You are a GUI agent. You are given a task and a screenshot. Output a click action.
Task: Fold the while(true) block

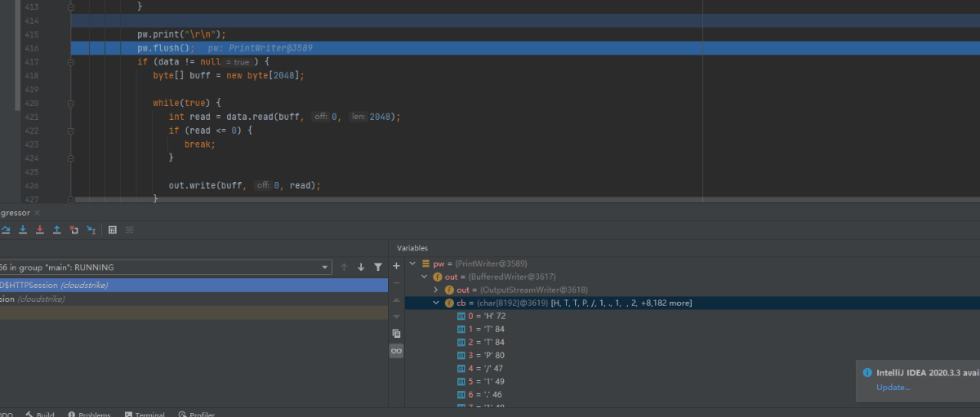coord(72,104)
